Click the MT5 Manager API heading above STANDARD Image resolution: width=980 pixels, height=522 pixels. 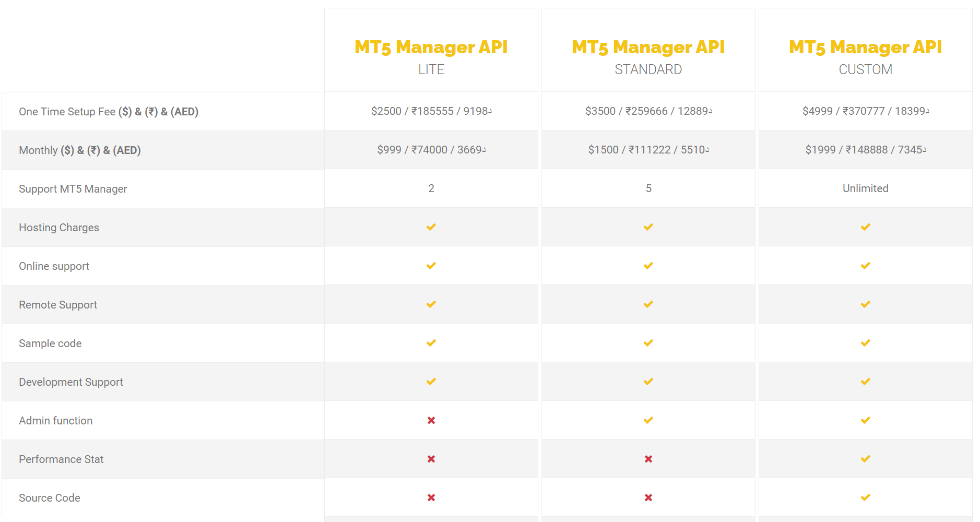[648, 47]
